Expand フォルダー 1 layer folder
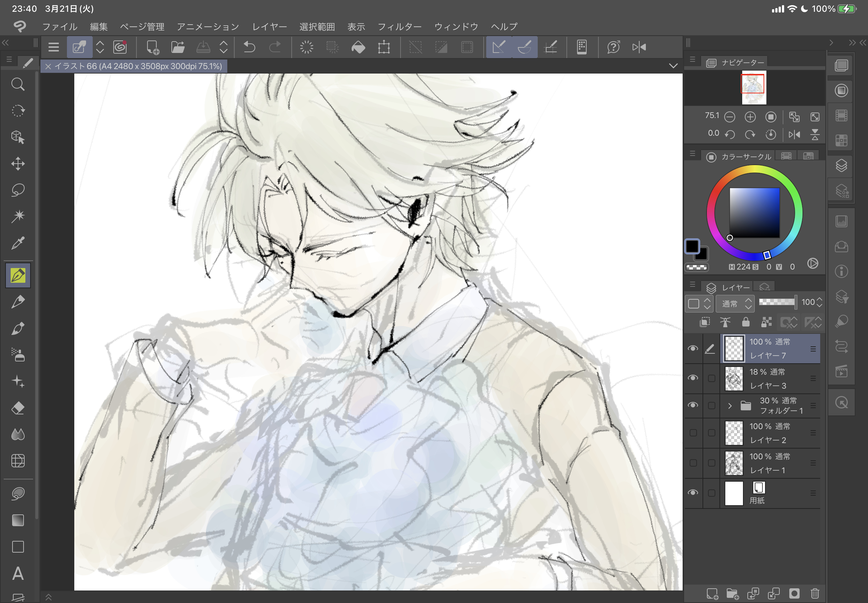The image size is (868, 603). coord(730,406)
